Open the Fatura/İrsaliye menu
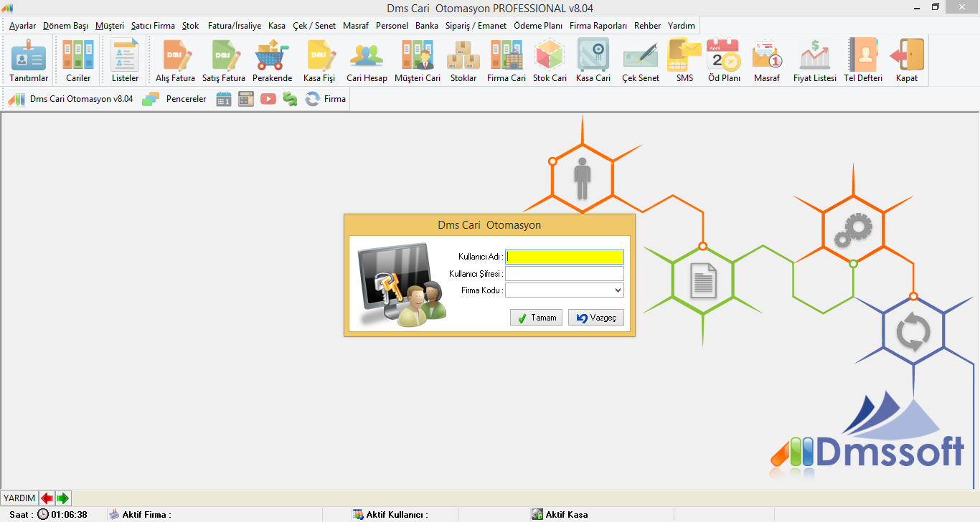980x522 pixels. 235,26
